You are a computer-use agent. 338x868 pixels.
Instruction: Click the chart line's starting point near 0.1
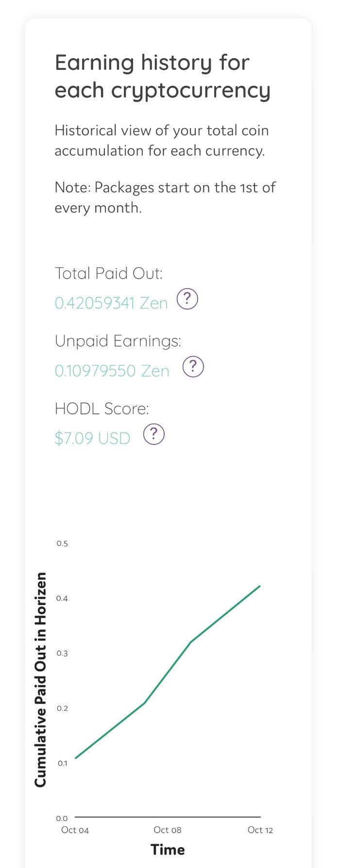(76, 758)
